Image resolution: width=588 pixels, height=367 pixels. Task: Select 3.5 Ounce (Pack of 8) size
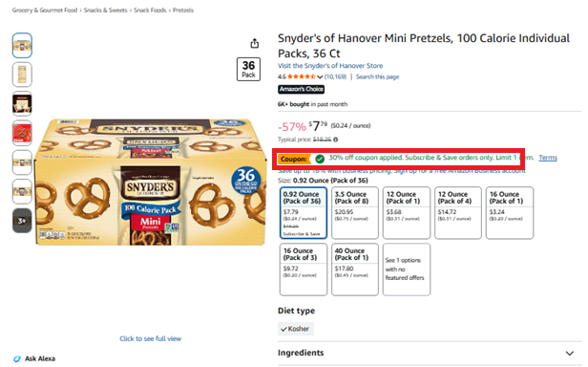point(355,212)
